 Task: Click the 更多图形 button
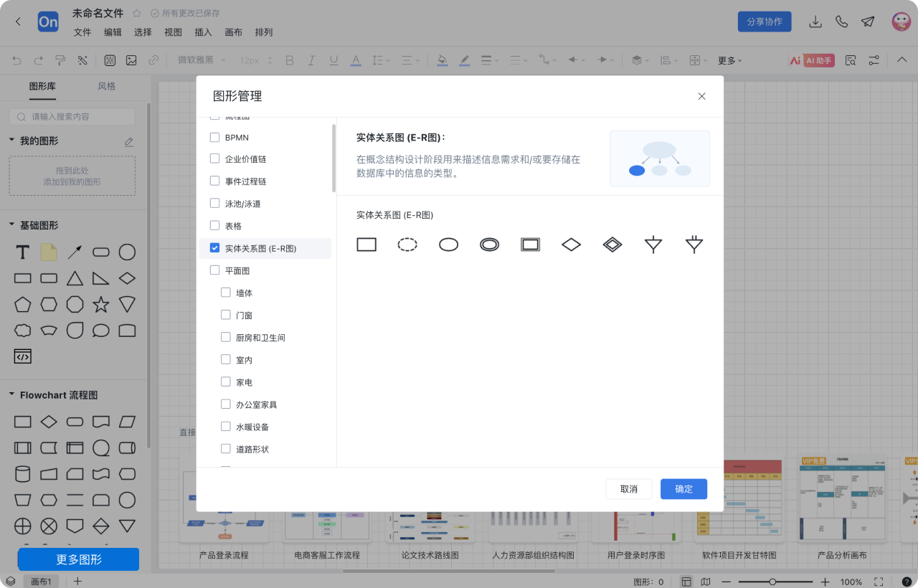78,559
